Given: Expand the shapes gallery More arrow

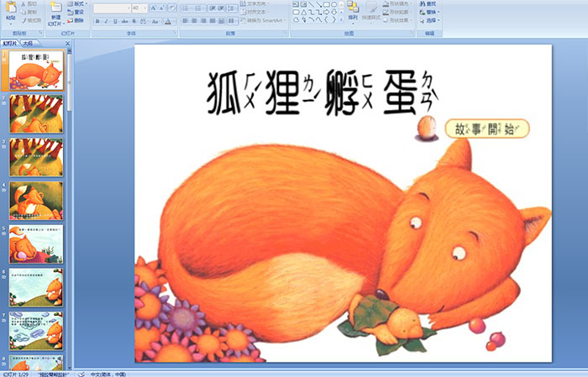Looking at the screenshot, I should coord(341,20).
